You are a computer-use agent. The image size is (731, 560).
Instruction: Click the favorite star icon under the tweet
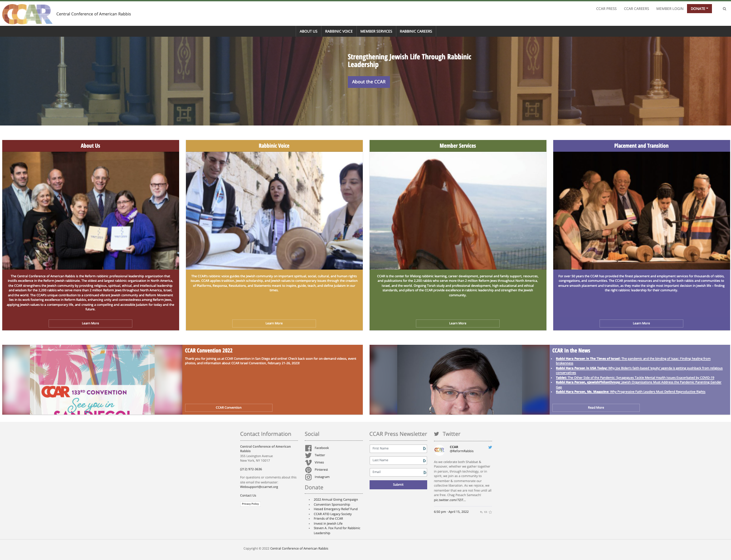coord(490,512)
